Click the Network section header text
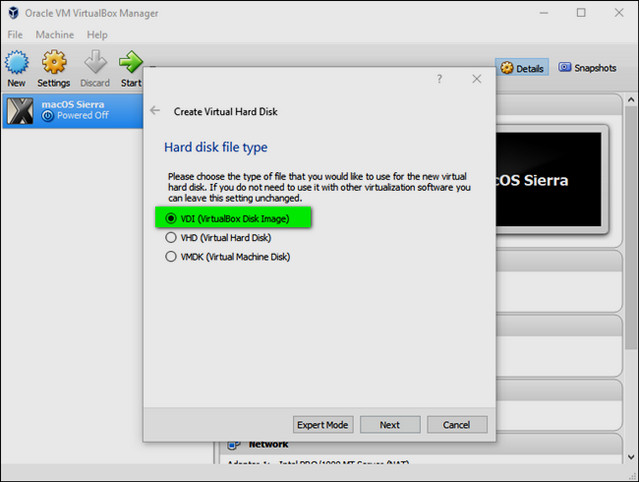639x482 pixels. click(x=269, y=444)
